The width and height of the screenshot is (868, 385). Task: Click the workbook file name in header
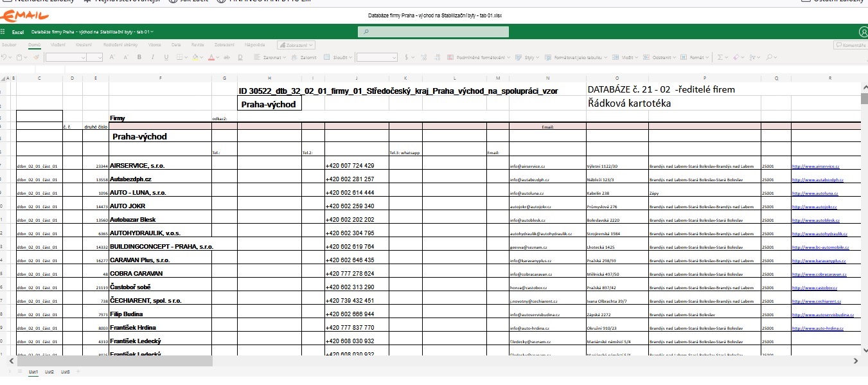[x=93, y=31]
